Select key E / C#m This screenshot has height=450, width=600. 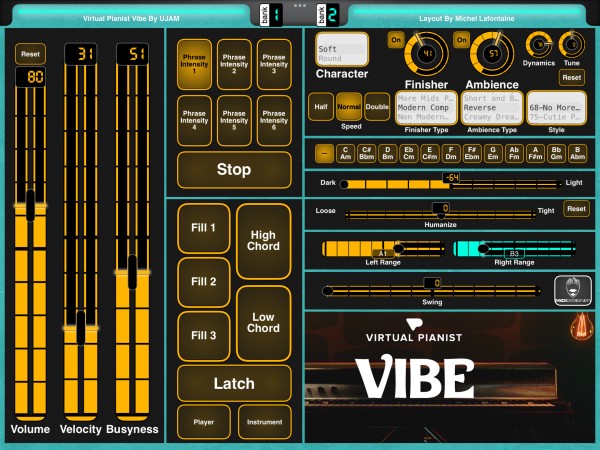pyautogui.click(x=430, y=153)
